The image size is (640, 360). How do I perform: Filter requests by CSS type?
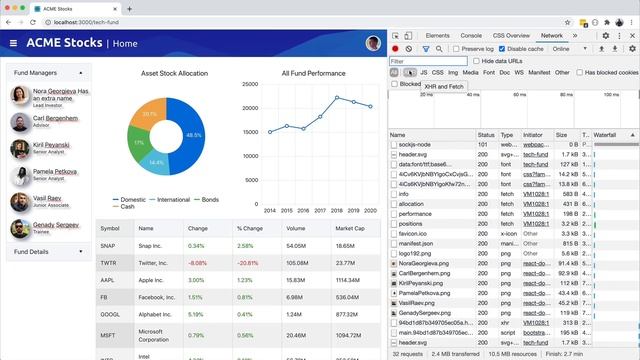point(438,72)
